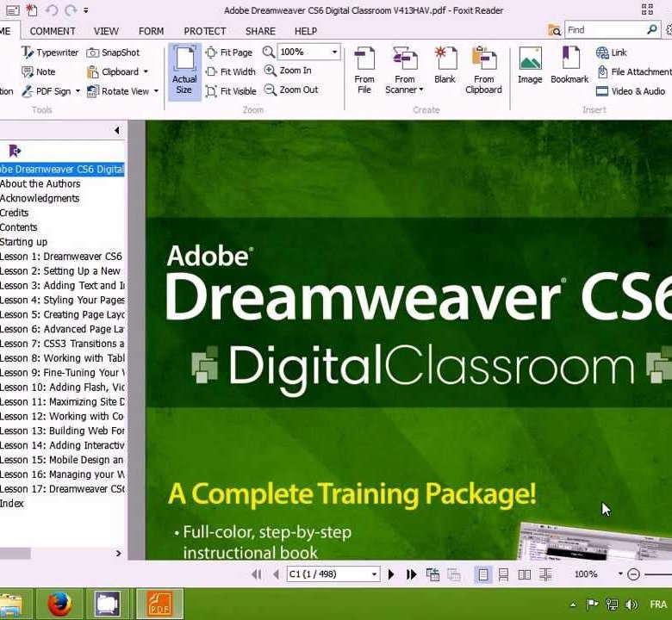Open the advanced search folder icon
The width and height of the screenshot is (672, 620).
[x=554, y=30]
